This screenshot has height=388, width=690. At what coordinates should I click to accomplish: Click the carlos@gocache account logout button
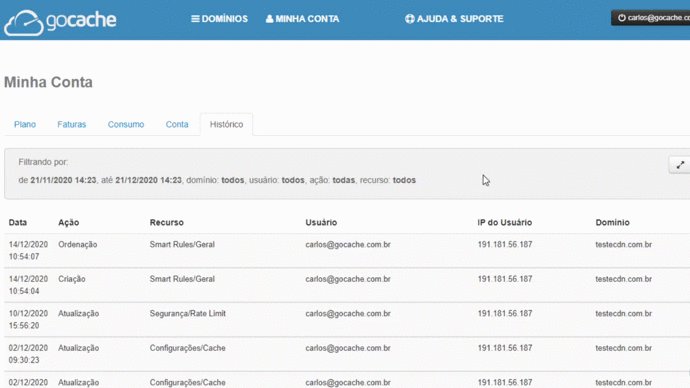(651, 18)
